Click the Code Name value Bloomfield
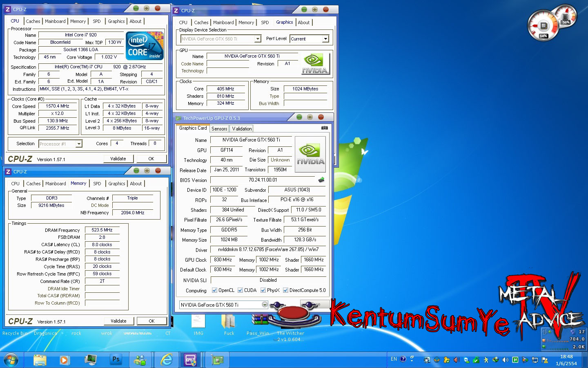588x368 pixels. click(60, 43)
